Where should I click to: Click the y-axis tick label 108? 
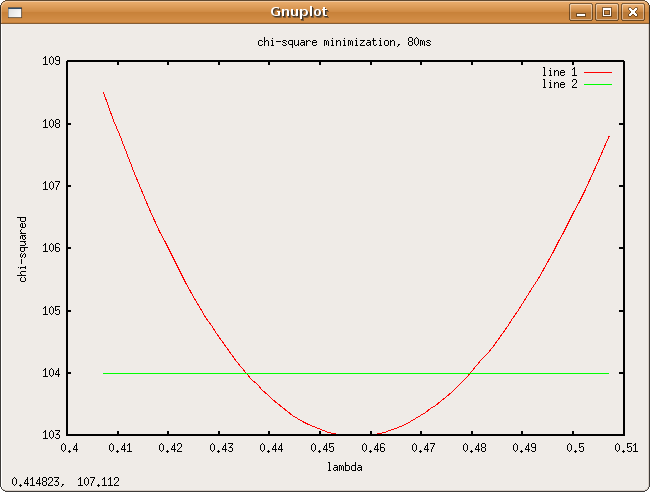point(51,124)
